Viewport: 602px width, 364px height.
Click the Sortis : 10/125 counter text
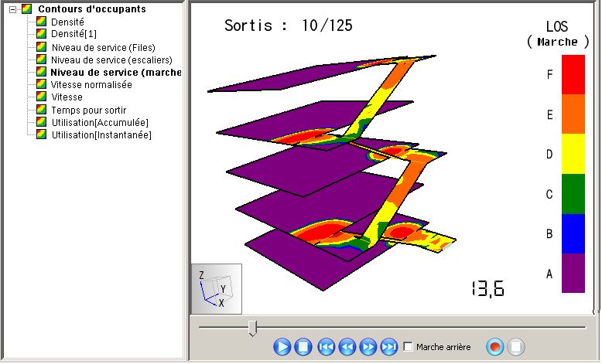(289, 26)
